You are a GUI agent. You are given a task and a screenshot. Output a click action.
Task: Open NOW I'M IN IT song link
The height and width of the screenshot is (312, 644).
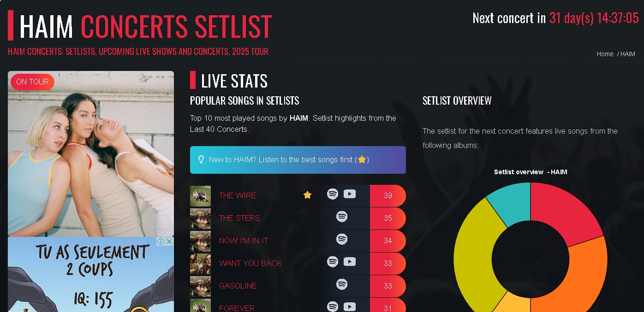(244, 241)
